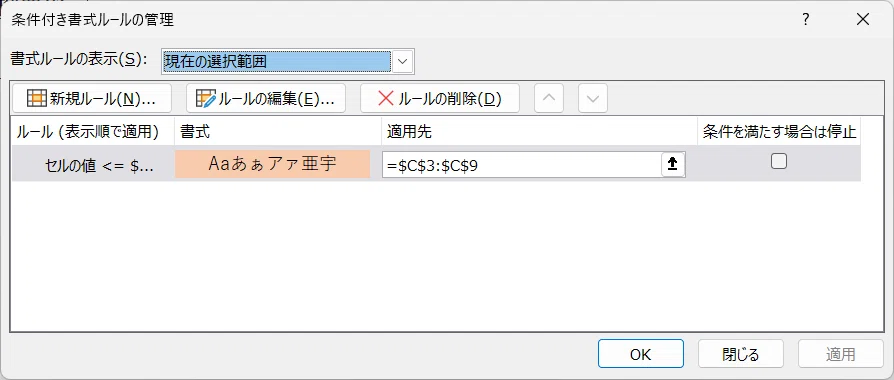The height and width of the screenshot is (380, 894).
Task: Move rule up with up arrow button
Action: coord(548,99)
